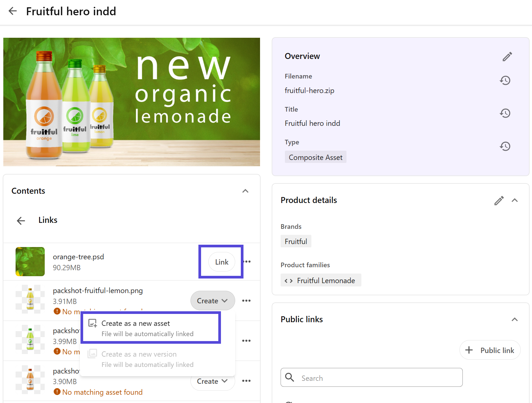The width and height of the screenshot is (532, 403).
Task: Click the Filename label
Action: pyautogui.click(x=298, y=76)
